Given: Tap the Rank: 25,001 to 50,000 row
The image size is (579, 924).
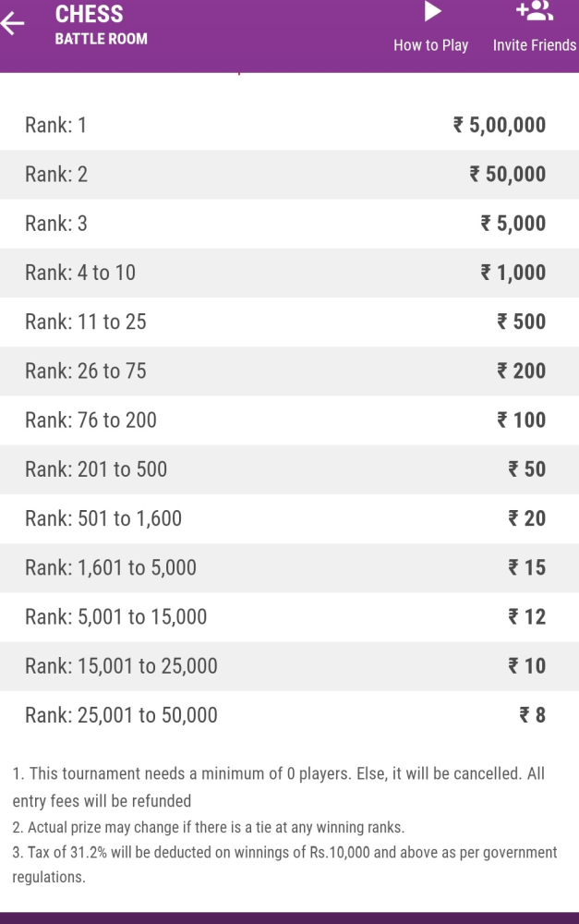Looking at the screenshot, I should (x=289, y=715).
